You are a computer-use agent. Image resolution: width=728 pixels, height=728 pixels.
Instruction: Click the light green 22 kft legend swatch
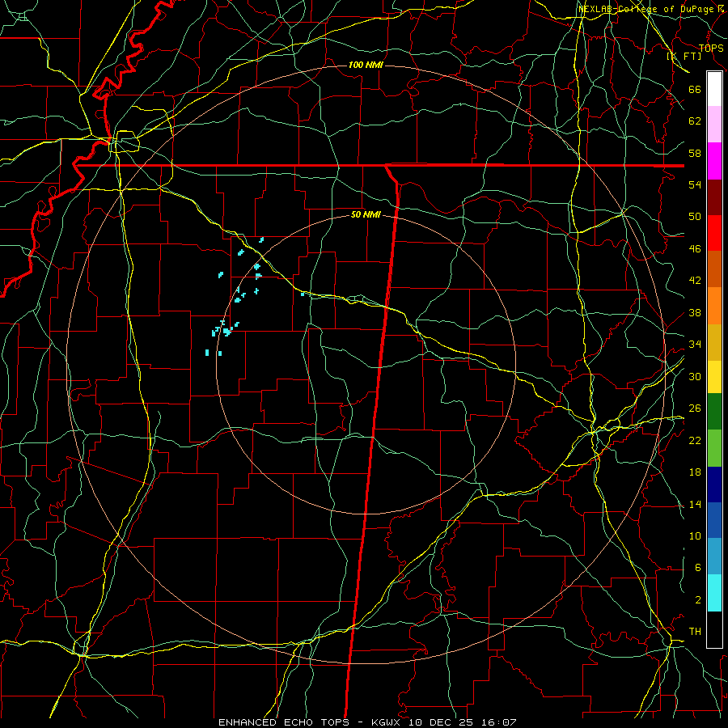(x=714, y=448)
